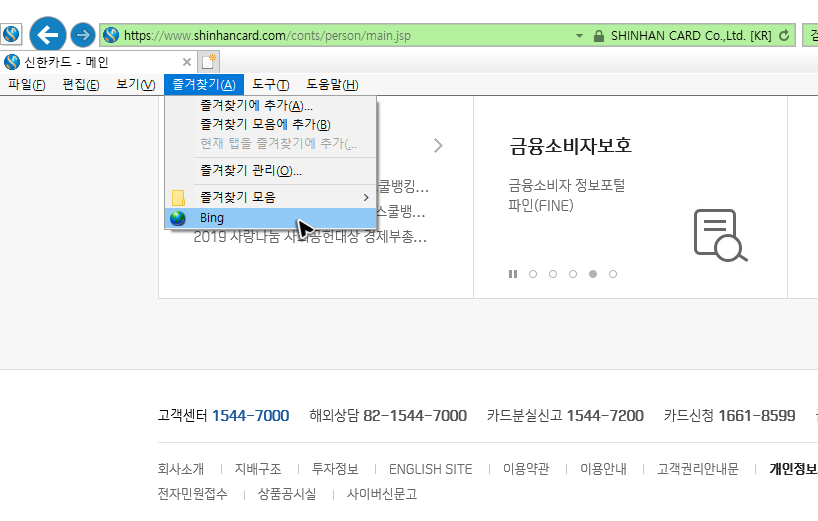Open the Bing favorite entry
818x521 pixels.
point(271,218)
